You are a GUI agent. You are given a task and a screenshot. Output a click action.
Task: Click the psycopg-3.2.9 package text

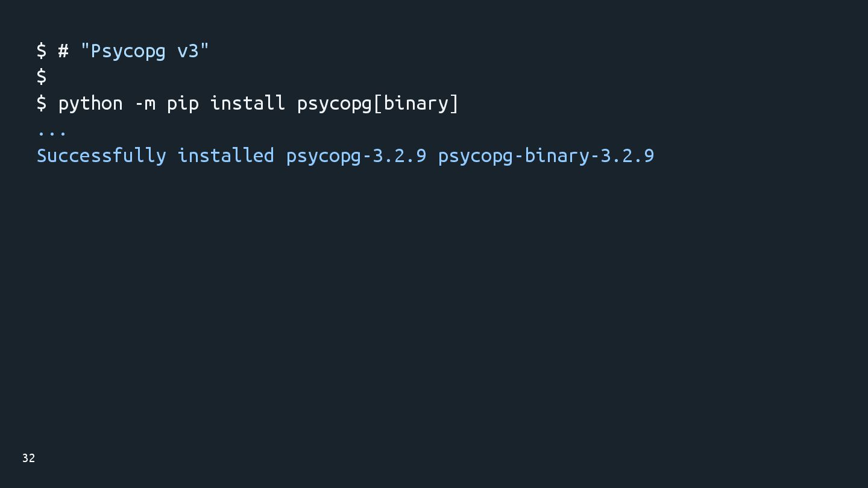pyautogui.click(x=356, y=155)
